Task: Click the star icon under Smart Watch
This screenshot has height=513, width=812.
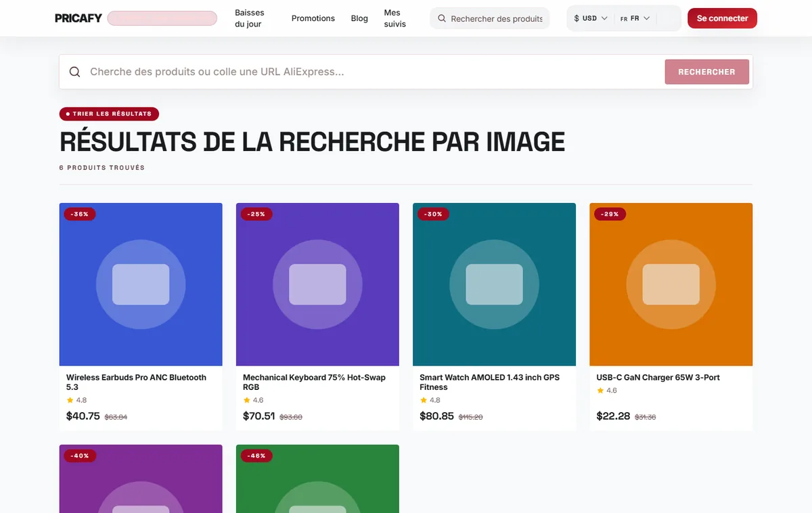Action: pos(423,400)
